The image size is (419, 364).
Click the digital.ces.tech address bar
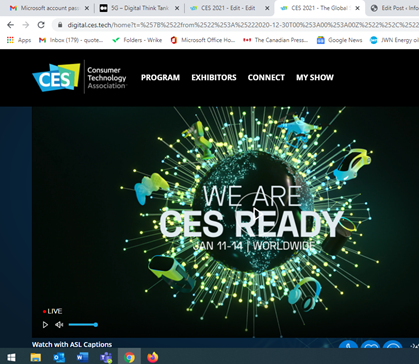pyautogui.click(x=236, y=25)
